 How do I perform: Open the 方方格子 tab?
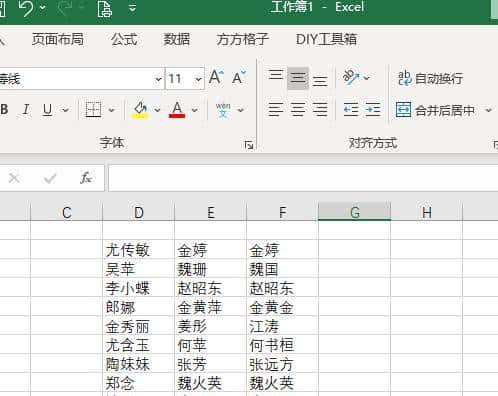(x=242, y=39)
